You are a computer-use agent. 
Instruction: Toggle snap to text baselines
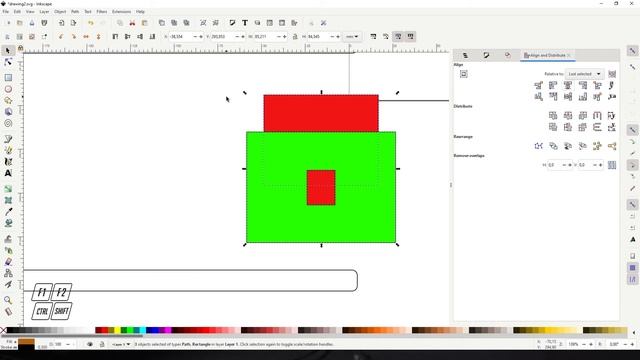click(632, 239)
